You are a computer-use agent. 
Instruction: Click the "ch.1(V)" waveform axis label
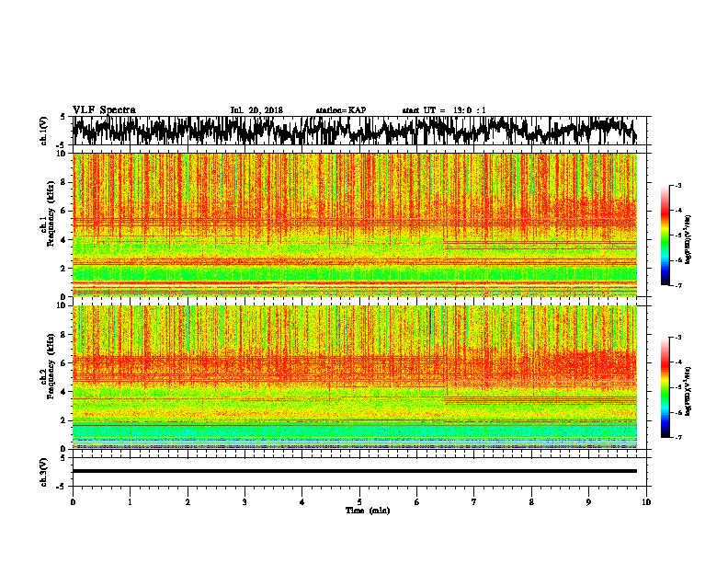click(45, 131)
